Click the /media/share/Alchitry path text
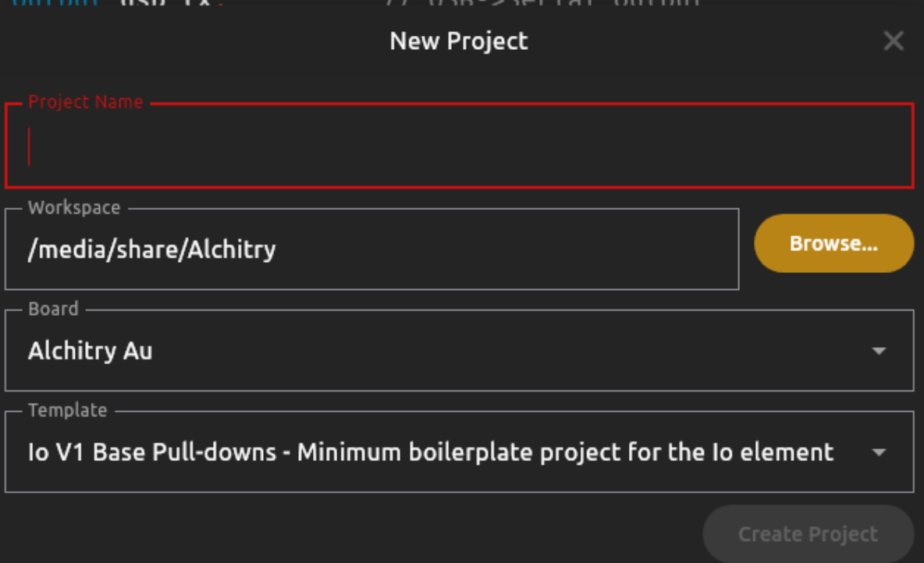This screenshot has height=563, width=924. (x=151, y=250)
